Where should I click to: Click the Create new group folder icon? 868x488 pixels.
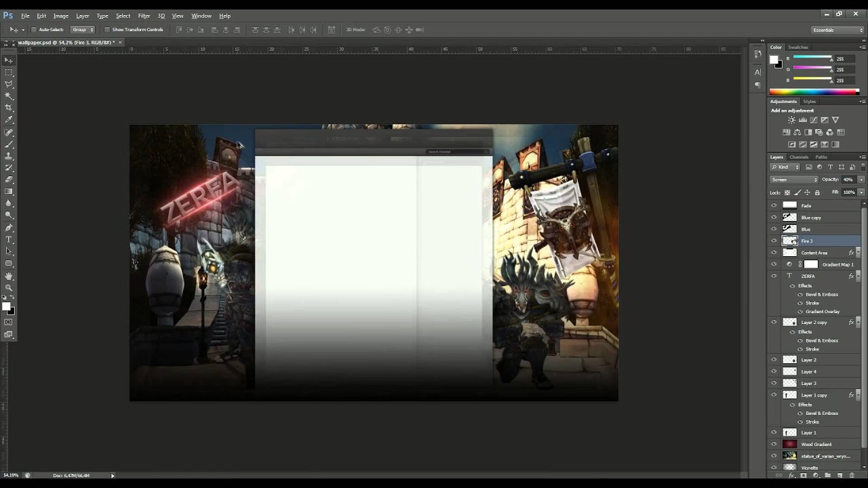coord(827,475)
